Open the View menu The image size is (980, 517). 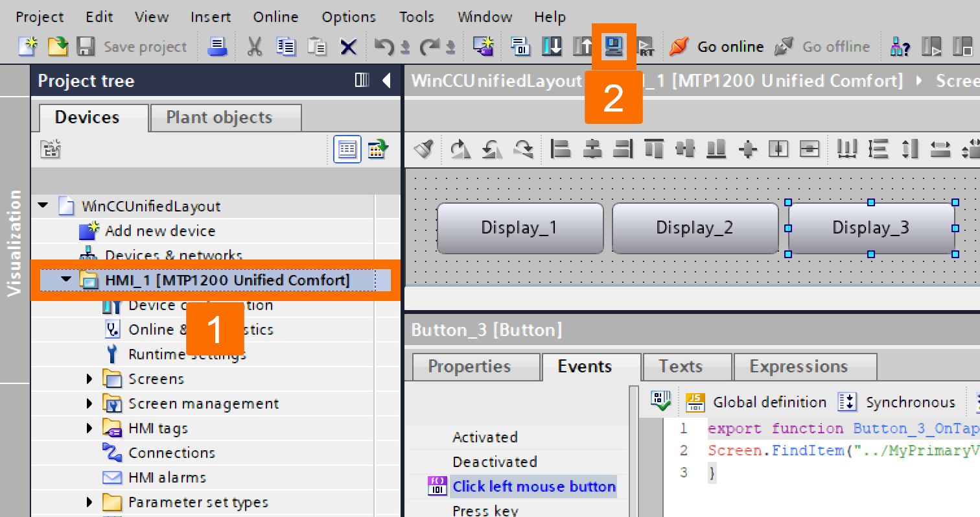tap(152, 17)
